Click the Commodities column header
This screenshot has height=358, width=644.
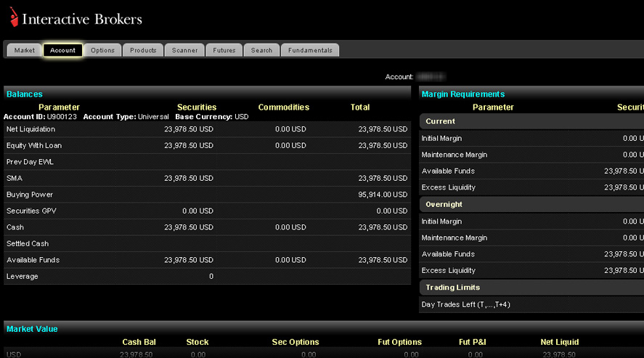click(x=283, y=107)
